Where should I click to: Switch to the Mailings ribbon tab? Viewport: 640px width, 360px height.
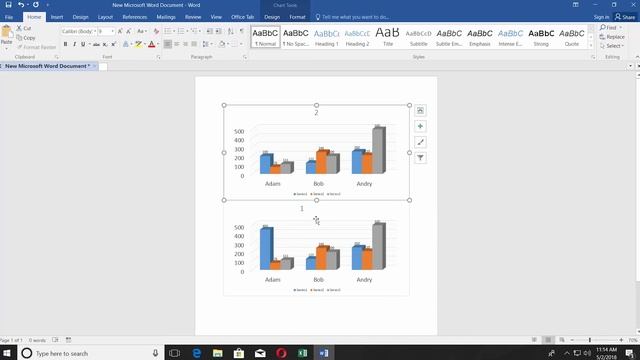pos(166,17)
